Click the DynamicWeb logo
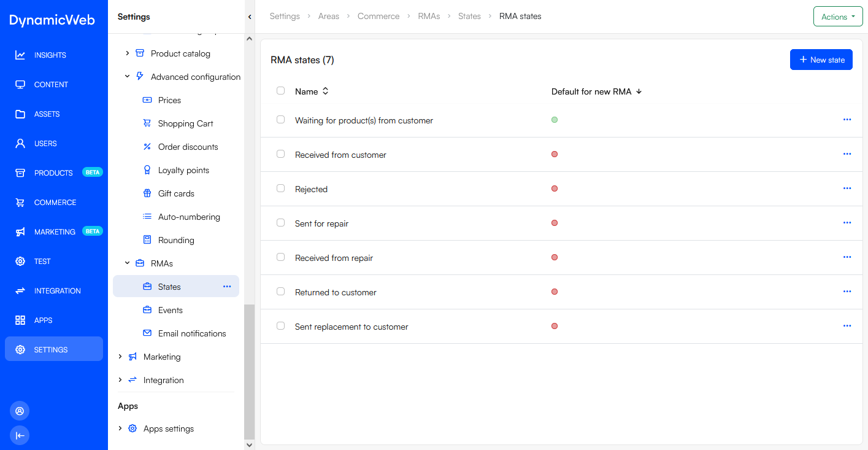Viewport: 868px width, 450px height. pos(52,20)
